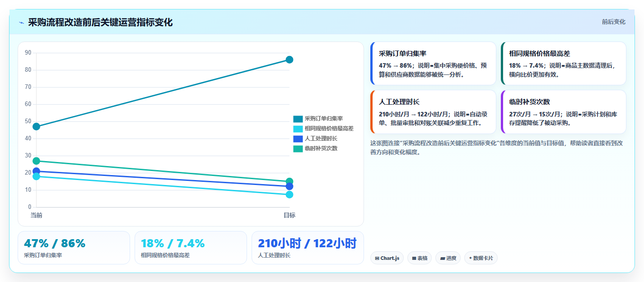
Task: Open the 18% / 7.4% summary card
Action: 191,248
